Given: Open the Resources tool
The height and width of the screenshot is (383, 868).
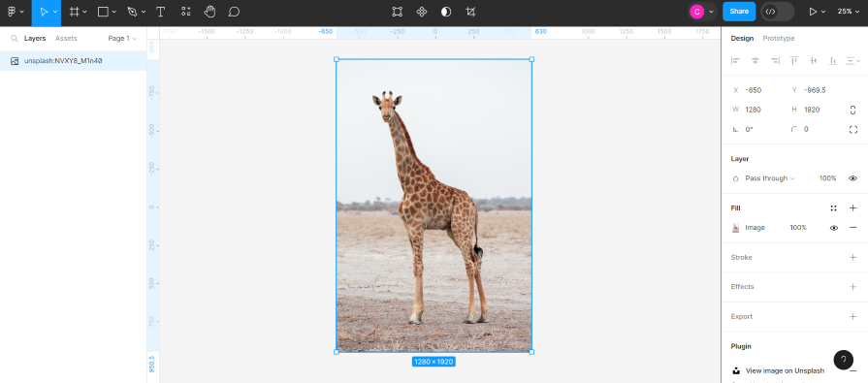Looking at the screenshot, I should point(186,12).
